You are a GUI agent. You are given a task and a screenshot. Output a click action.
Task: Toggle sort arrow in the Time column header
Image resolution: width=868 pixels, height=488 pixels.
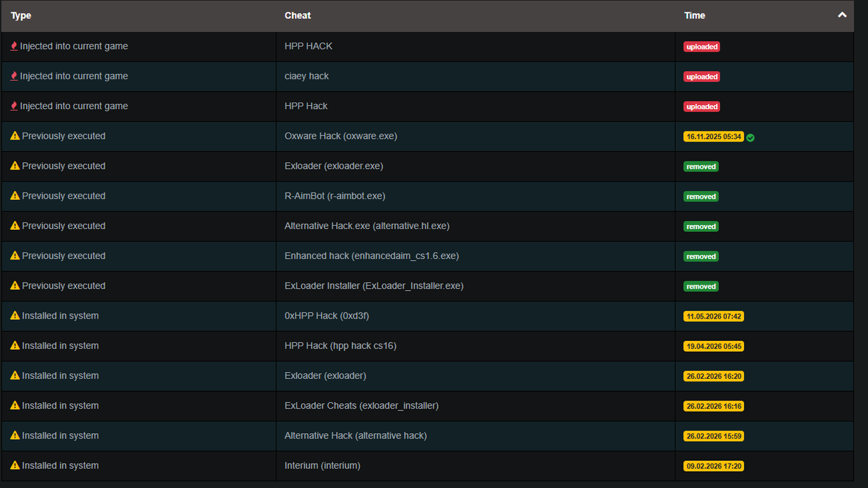842,15
